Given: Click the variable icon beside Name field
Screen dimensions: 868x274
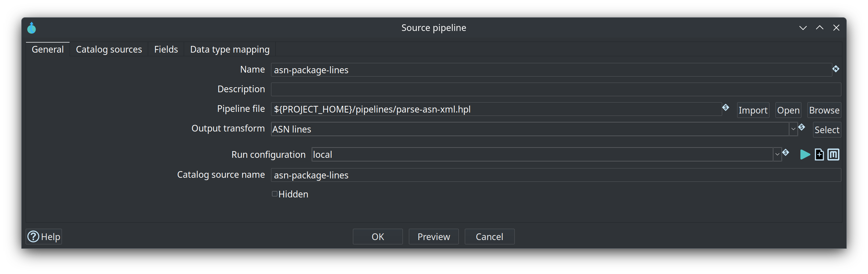Looking at the screenshot, I should pyautogui.click(x=836, y=69).
